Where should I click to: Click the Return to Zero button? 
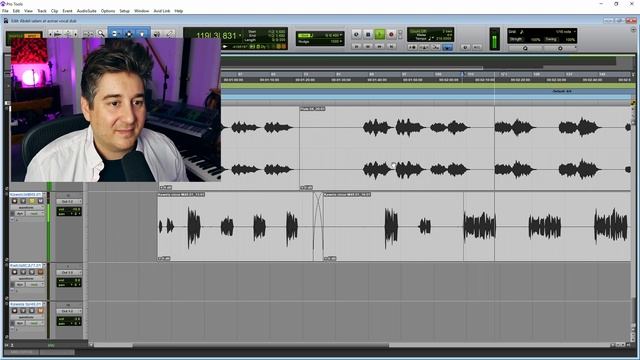(357, 46)
